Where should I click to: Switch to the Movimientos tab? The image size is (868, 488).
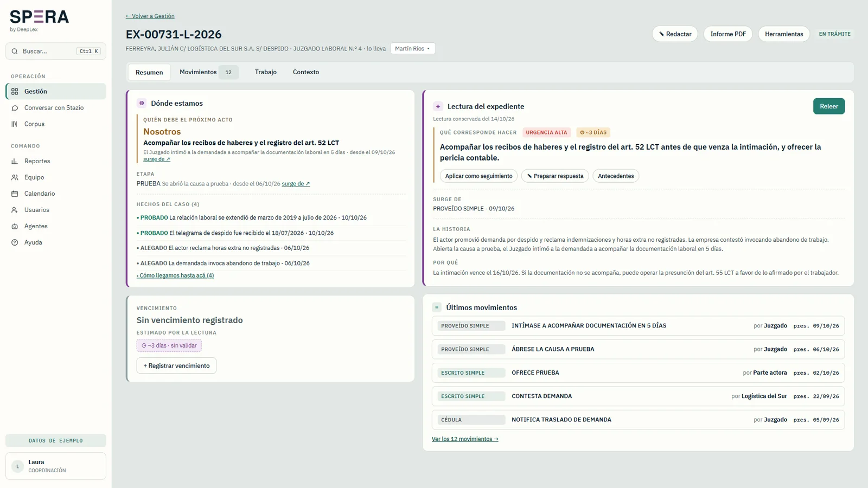[209, 72]
